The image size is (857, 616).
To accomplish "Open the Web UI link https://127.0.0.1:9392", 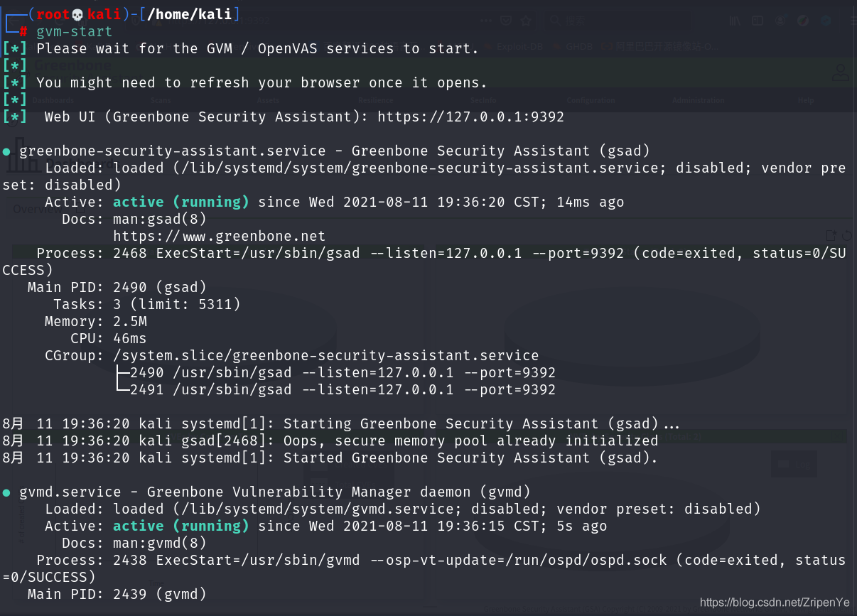I will pyautogui.click(x=470, y=117).
